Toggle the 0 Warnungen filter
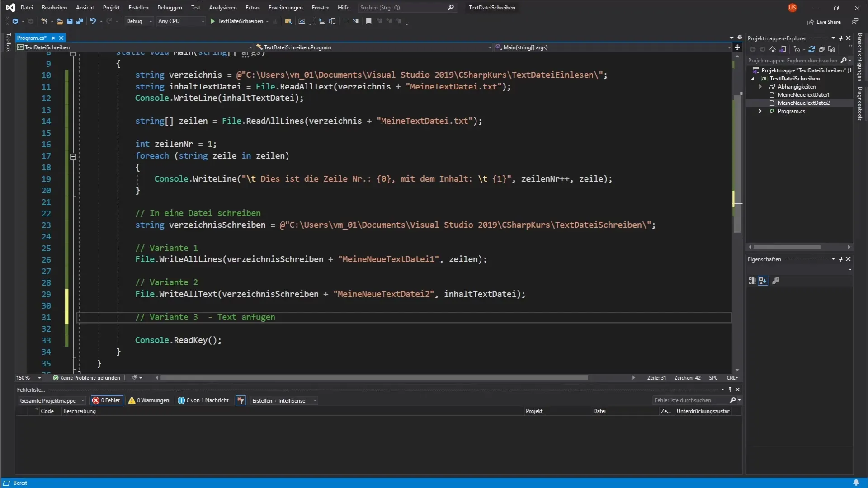Viewport: 868px width, 488px height. (149, 400)
